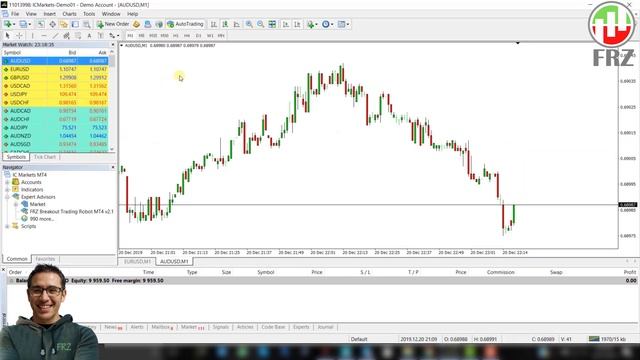This screenshot has width=640, height=360.
Task: Switch to M5 timeframe button
Action: coord(141,36)
